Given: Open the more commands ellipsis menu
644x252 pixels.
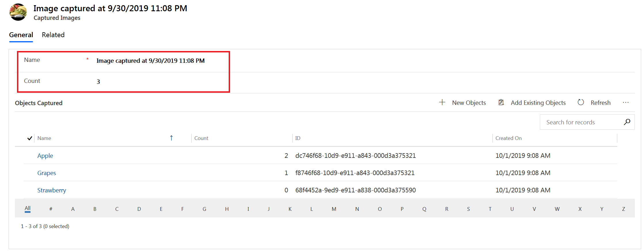Looking at the screenshot, I should 626,103.
